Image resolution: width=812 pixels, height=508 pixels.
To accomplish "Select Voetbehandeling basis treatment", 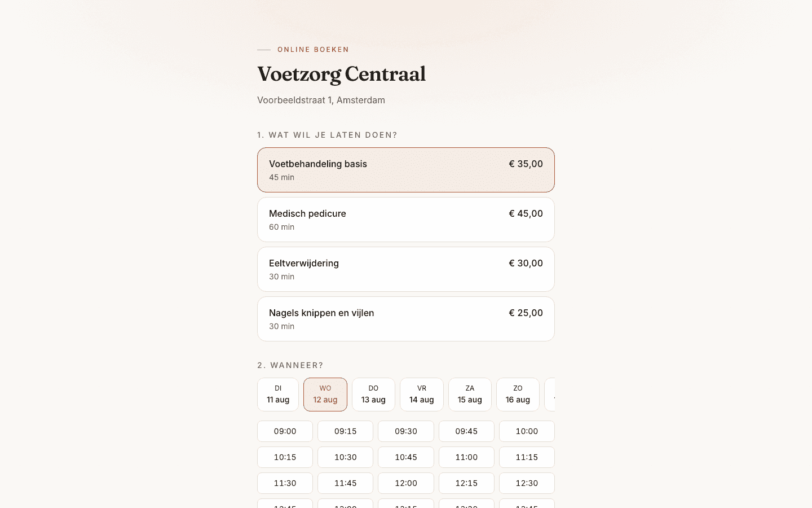I will pyautogui.click(x=406, y=170).
